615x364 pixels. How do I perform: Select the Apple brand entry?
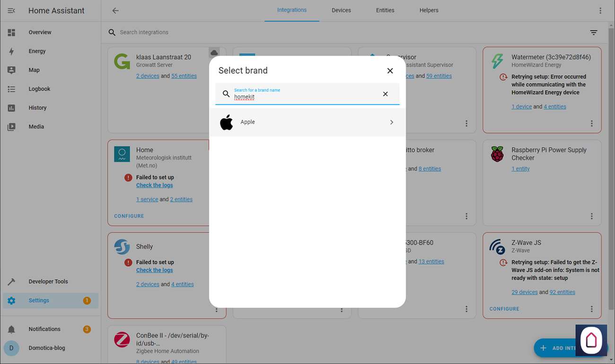307,122
